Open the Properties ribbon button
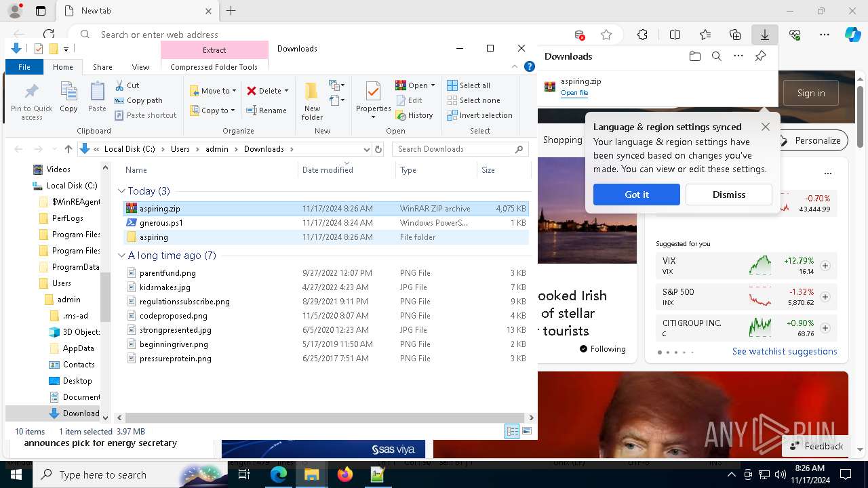Viewport: 868px width, 488px height. click(373, 100)
